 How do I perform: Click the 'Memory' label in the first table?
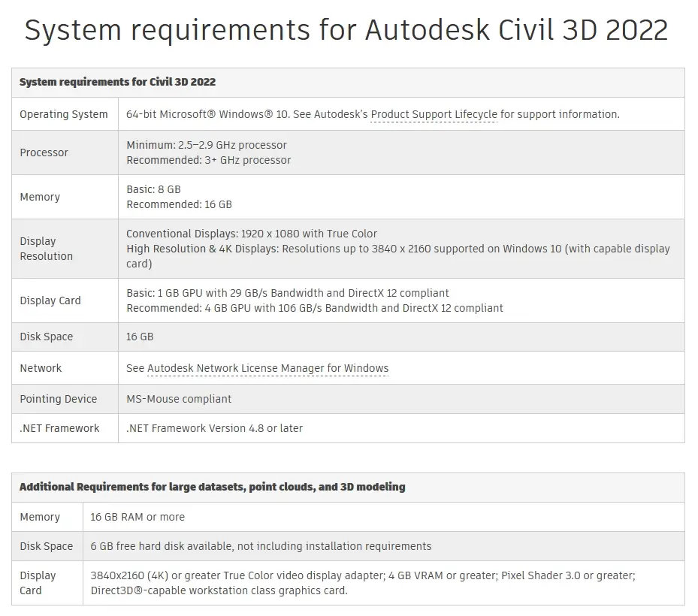40,197
